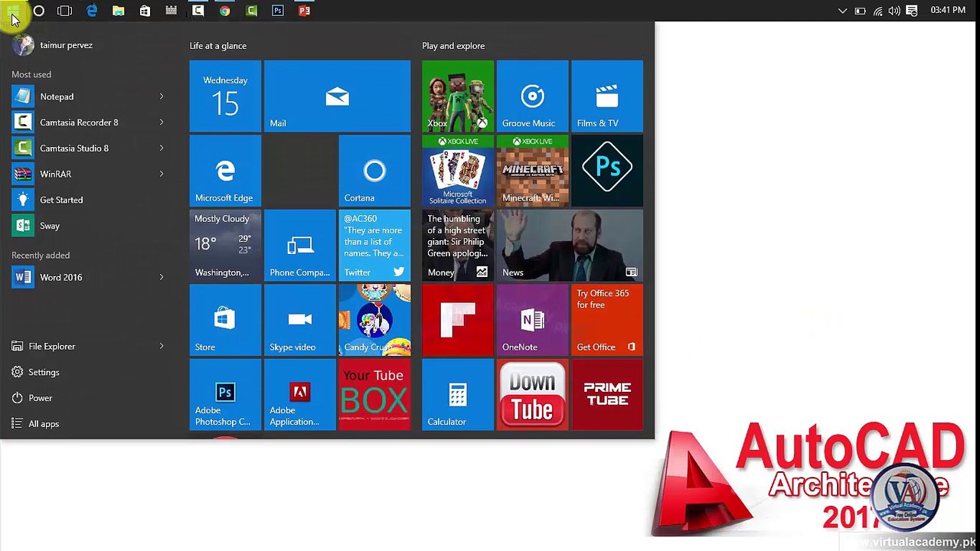Launch Google Chrome from the taskbar
The height and width of the screenshot is (551, 980).
pyautogui.click(x=224, y=11)
